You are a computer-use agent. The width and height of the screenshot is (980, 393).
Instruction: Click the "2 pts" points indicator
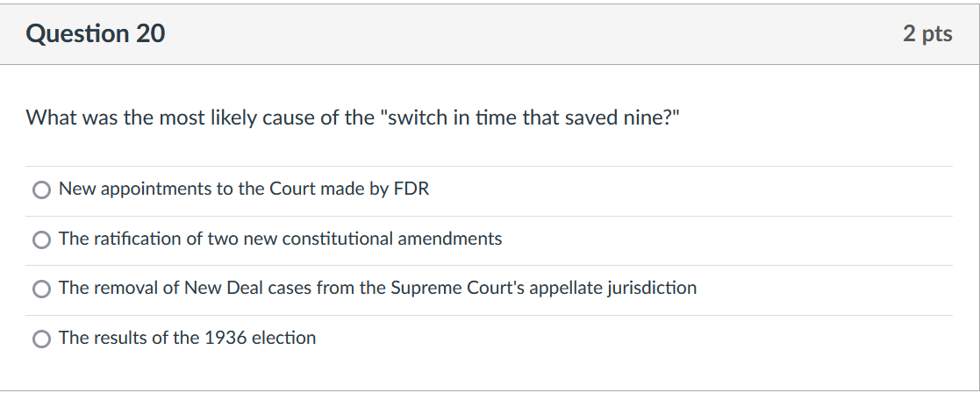pos(927,33)
